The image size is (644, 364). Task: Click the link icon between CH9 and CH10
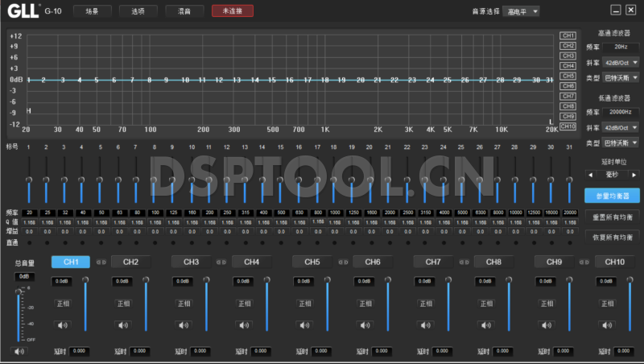coord(584,262)
